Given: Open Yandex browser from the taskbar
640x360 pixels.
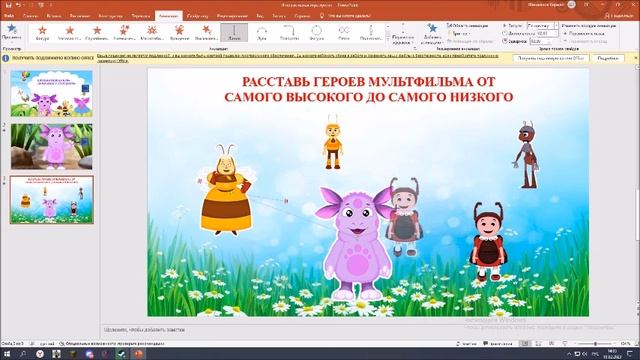Looking at the screenshot, I should pyautogui.click(x=40, y=354).
